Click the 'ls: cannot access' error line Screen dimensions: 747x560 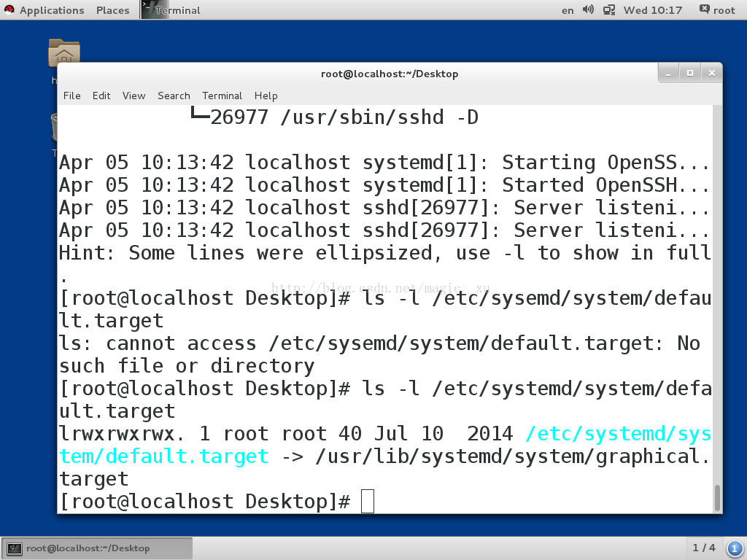pos(379,343)
